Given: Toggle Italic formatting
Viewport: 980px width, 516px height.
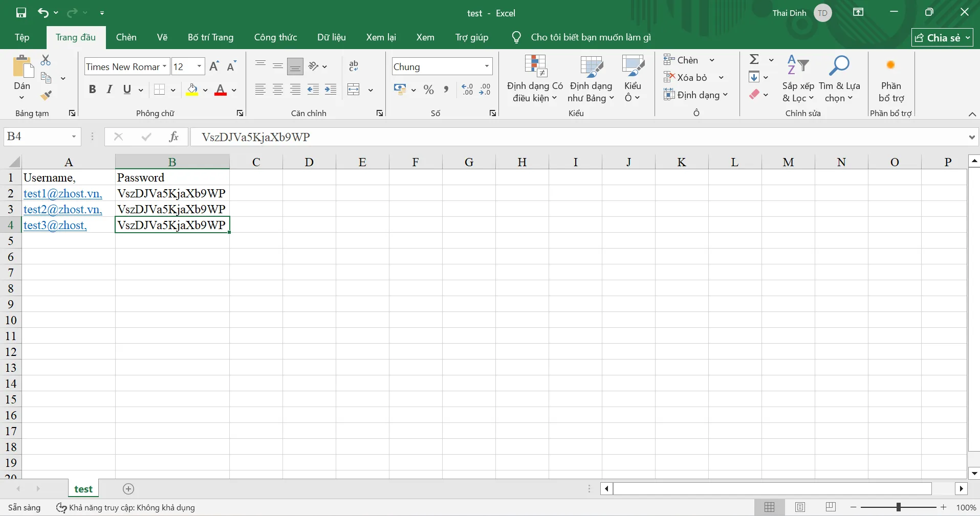Looking at the screenshot, I should tap(110, 90).
